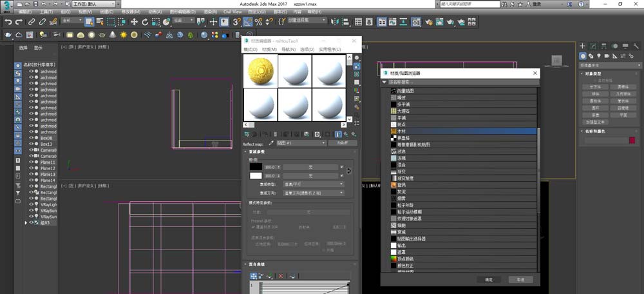Open the 材质(M) menu in material editor
The height and width of the screenshot is (294, 644).
tap(269, 49)
